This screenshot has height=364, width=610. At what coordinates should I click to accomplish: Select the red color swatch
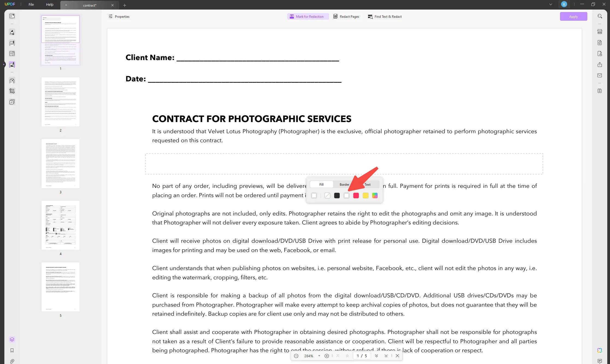pyautogui.click(x=356, y=196)
